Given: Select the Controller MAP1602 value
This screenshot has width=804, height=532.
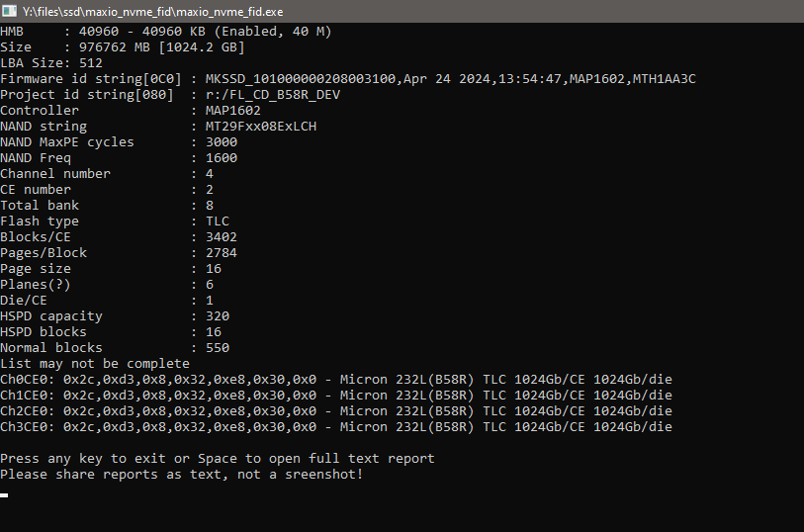Looking at the screenshot, I should click(x=232, y=111).
